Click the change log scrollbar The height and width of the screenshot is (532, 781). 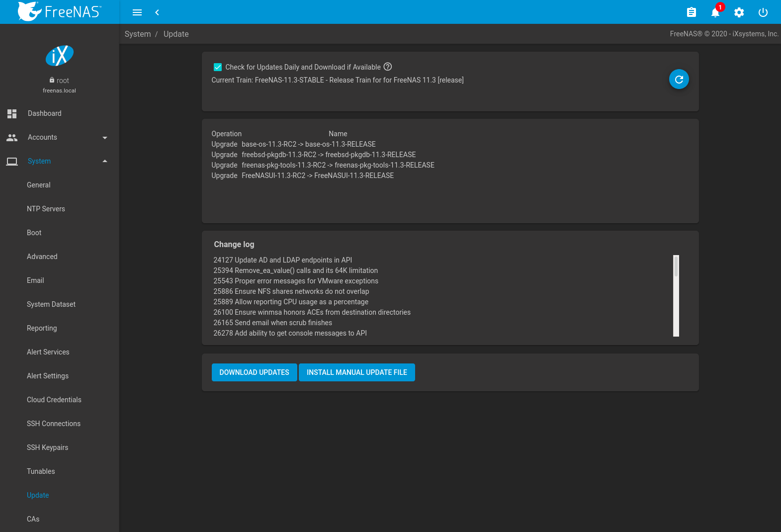click(x=676, y=296)
